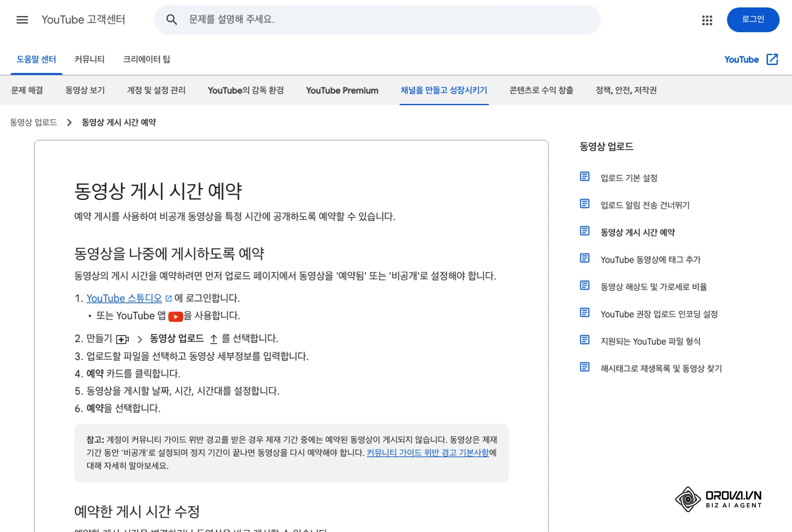Switch to the 크리에이터 팁 tab
The width and height of the screenshot is (792, 532).
coord(147,59)
